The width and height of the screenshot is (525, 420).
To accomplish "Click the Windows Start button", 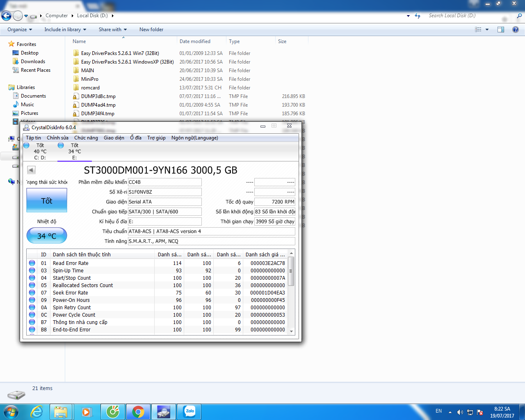I will (11, 412).
